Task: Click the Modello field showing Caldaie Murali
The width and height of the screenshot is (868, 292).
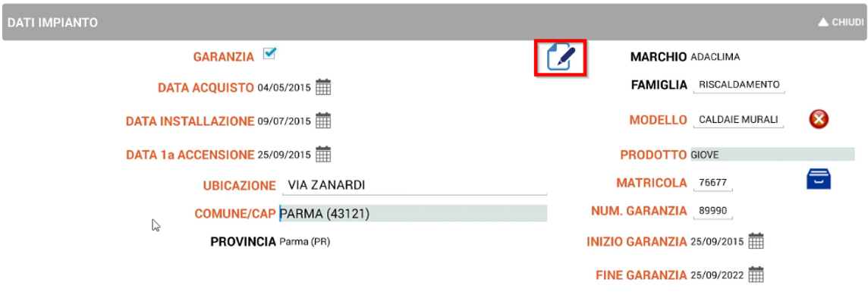Action: (x=738, y=120)
